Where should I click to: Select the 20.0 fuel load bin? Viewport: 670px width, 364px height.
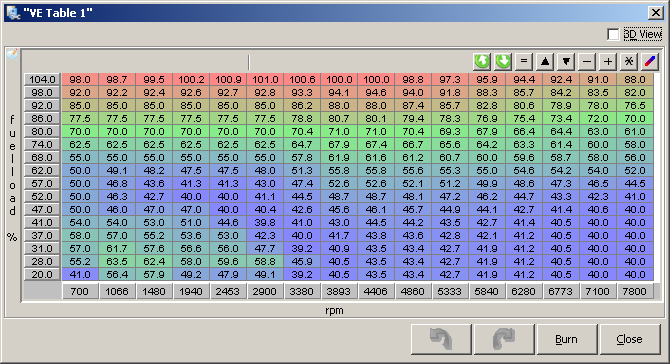click(42, 275)
